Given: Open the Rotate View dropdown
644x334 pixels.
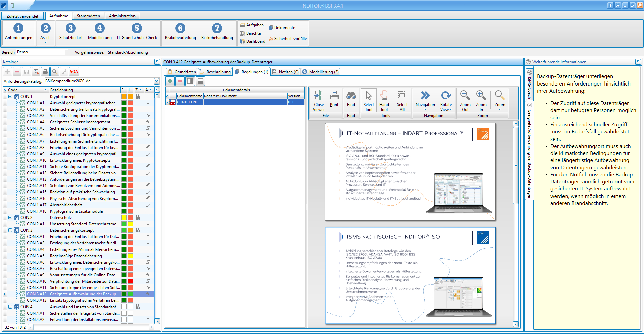Looking at the screenshot, I should click(446, 101).
